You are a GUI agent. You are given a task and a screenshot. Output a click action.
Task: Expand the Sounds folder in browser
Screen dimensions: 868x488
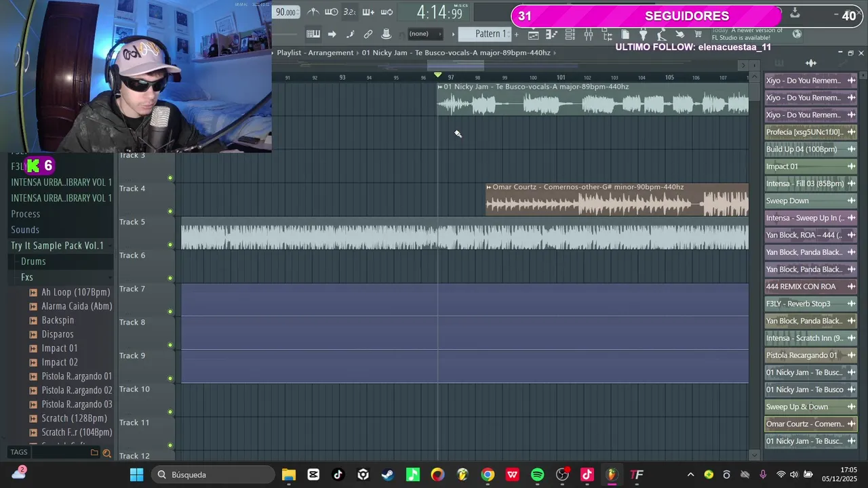click(25, 229)
